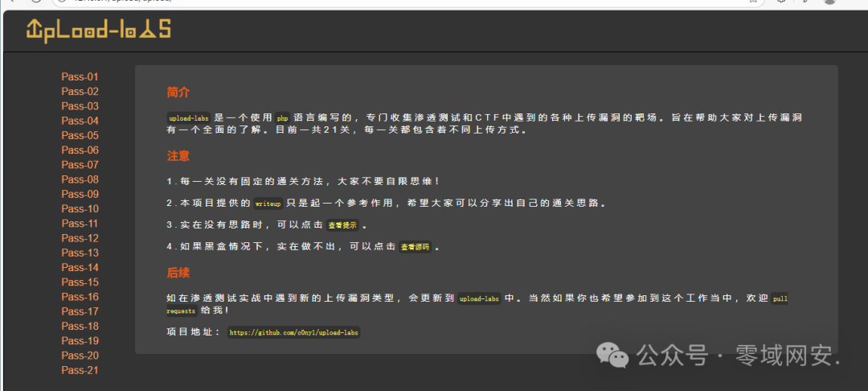This screenshot has height=391, width=868.
Task: Select Pass-04 from the level list
Action: [x=80, y=121]
